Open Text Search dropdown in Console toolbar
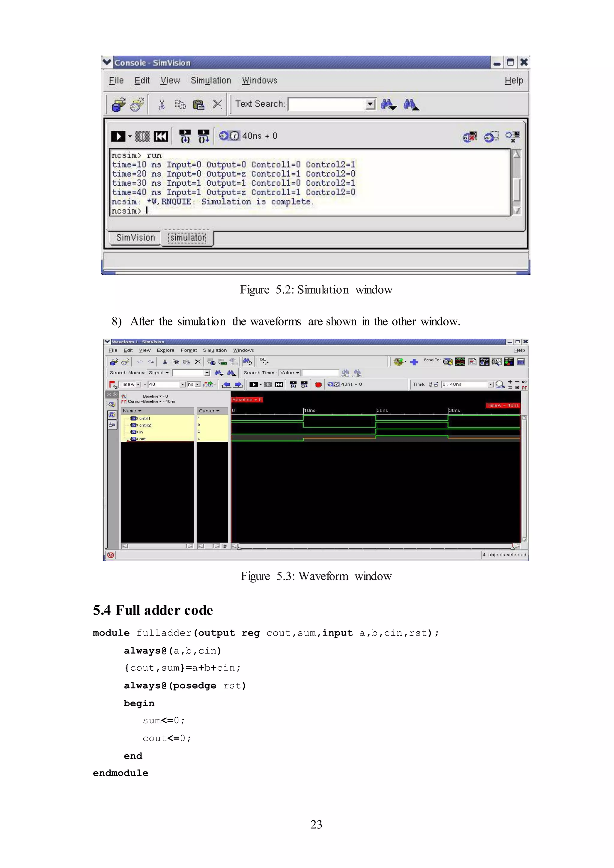The image size is (614, 868). tap(370, 104)
